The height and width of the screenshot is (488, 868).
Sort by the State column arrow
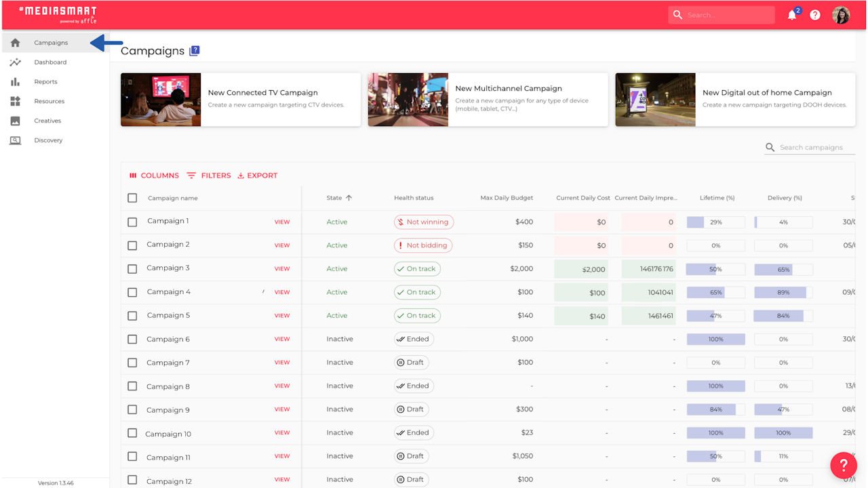click(x=349, y=198)
